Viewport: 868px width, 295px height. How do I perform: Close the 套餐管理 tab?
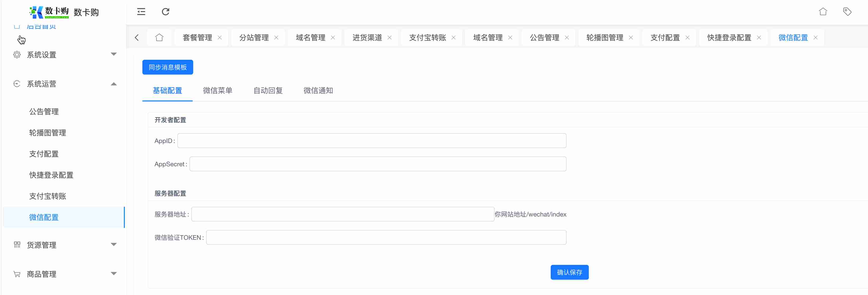[x=220, y=37]
